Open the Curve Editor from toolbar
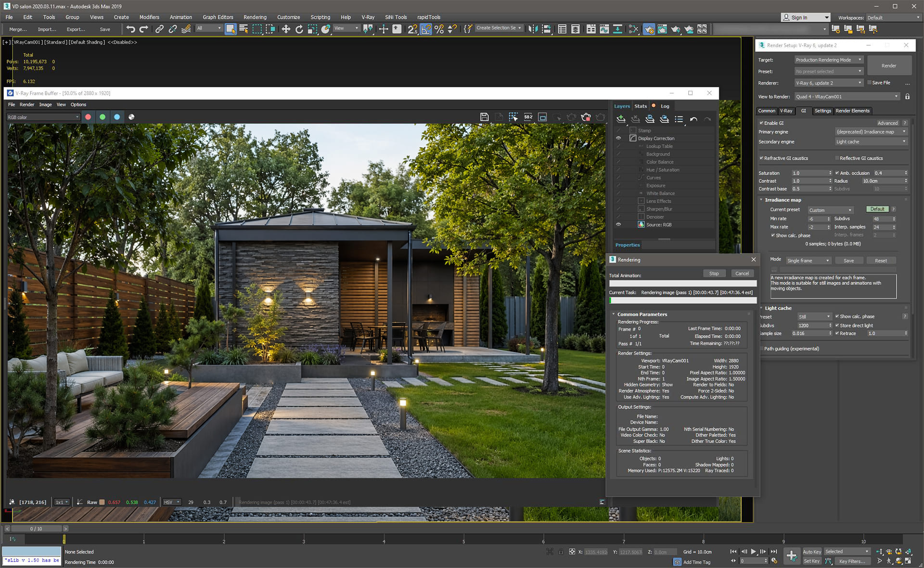Image resolution: width=924 pixels, height=568 pixels. (x=604, y=29)
